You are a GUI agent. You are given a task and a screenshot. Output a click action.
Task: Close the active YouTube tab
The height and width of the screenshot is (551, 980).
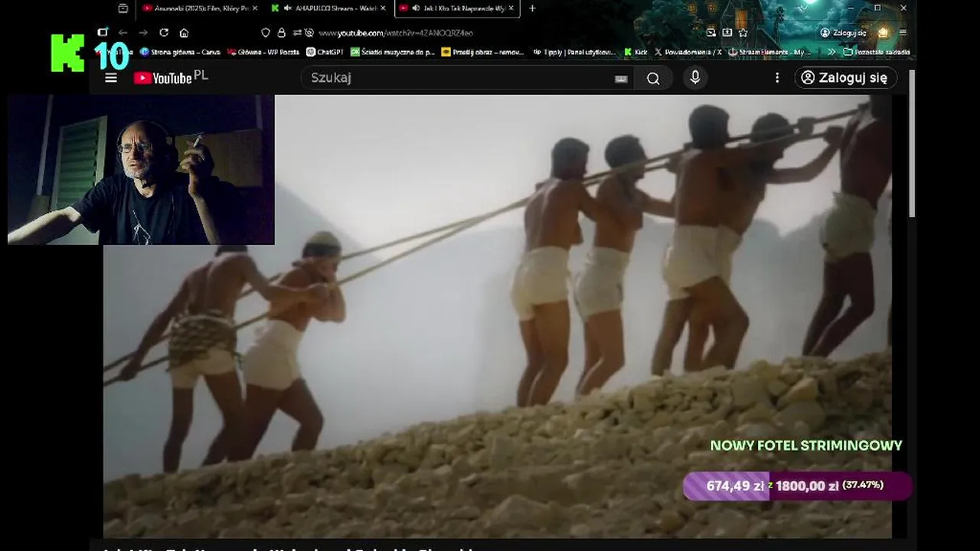coord(512,8)
